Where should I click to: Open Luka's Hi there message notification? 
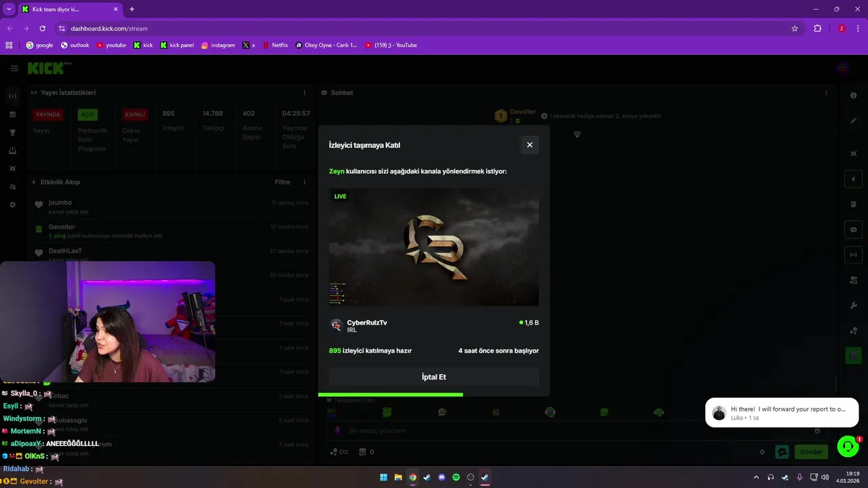[782, 413]
